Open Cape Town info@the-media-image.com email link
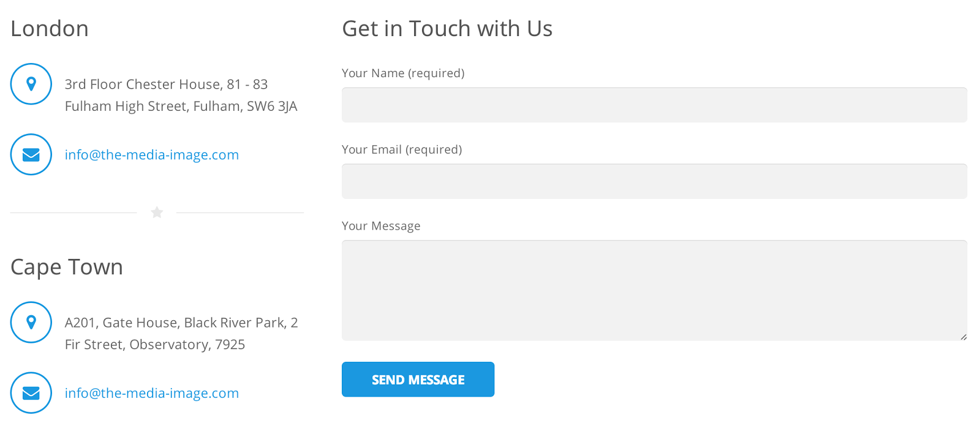980x423 pixels. coord(151,393)
